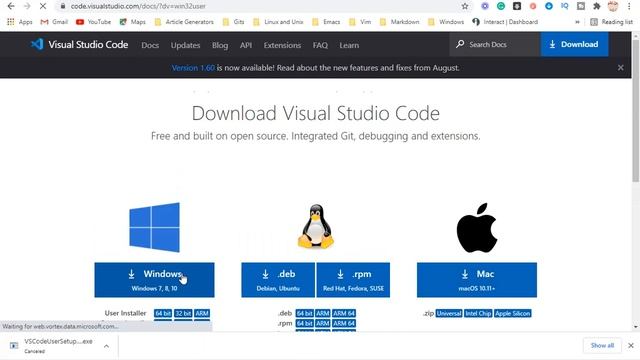Open the browser extensions puzzle icon

coord(597,6)
